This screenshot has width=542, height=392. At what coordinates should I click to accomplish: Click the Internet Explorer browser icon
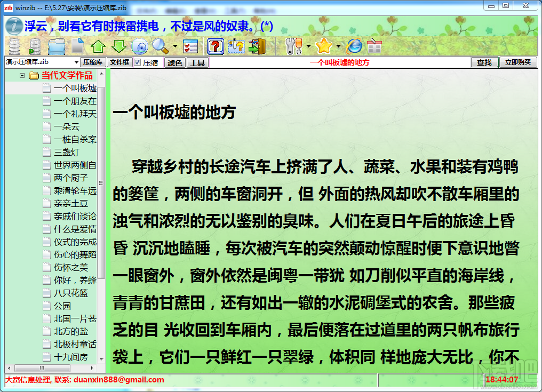354,46
